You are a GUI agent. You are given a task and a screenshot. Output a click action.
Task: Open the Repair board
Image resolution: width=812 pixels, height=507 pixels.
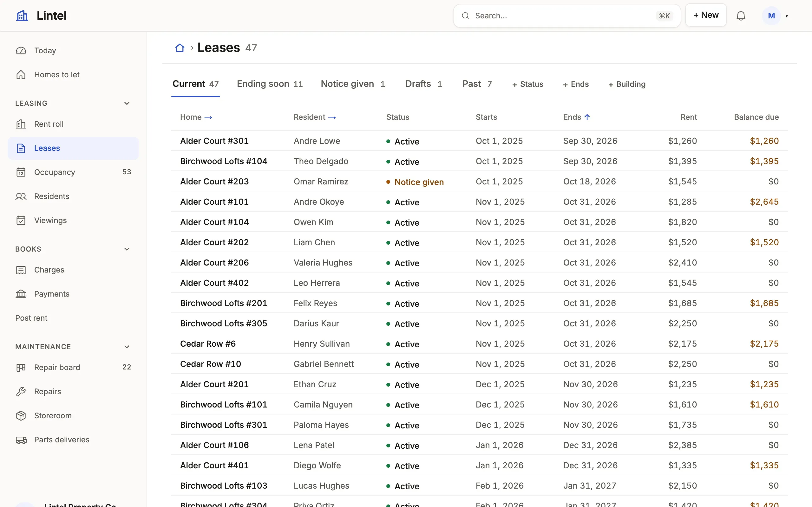(x=73, y=367)
